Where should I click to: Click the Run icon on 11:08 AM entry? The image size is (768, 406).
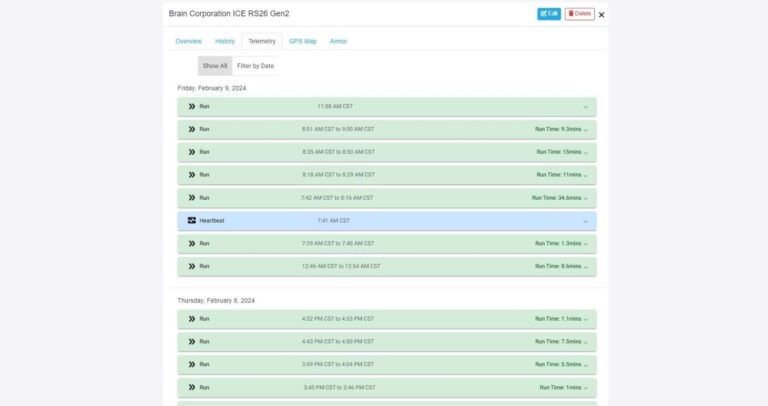point(192,106)
